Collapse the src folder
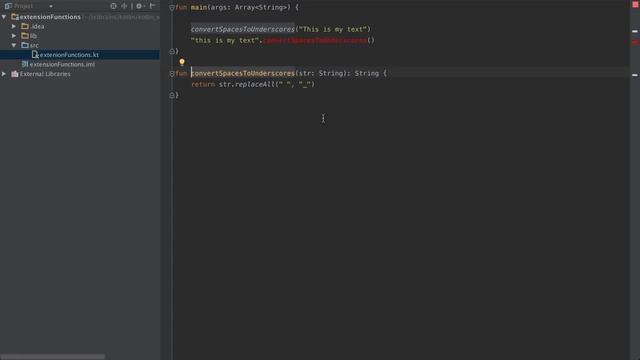640x360 pixels. 14,45
